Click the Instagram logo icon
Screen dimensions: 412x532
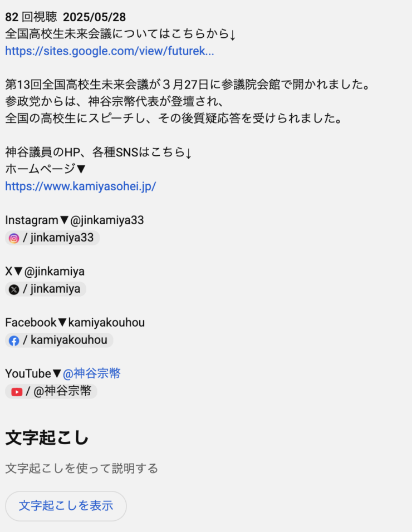14,238
